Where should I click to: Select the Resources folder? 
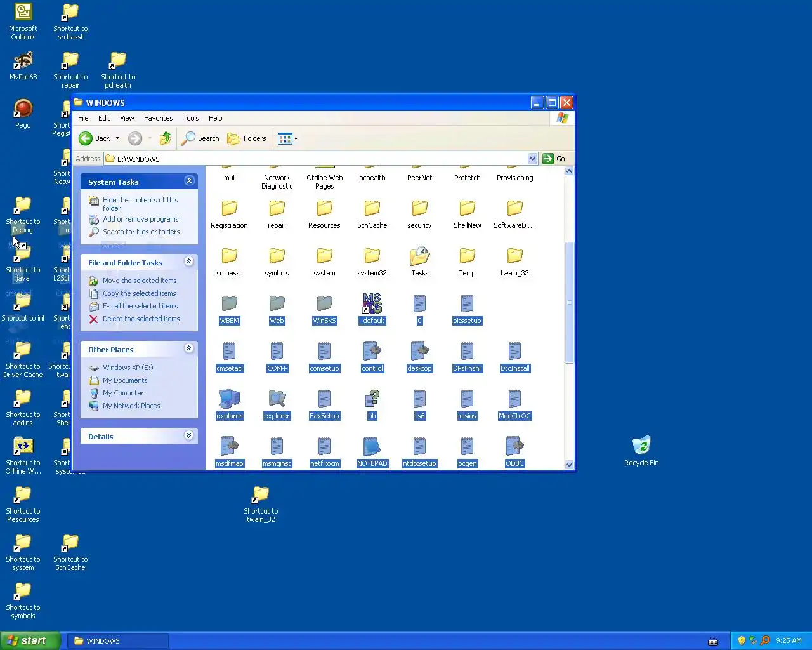[x=324, y=215]
